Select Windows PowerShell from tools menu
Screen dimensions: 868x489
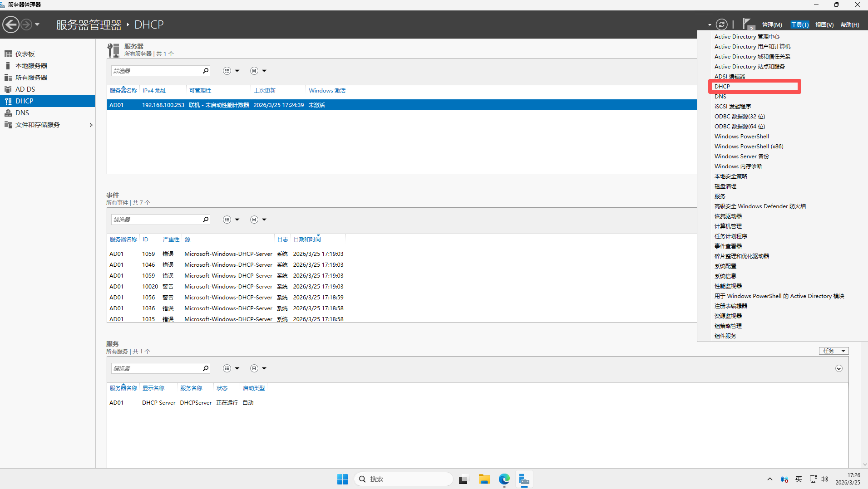741,136
